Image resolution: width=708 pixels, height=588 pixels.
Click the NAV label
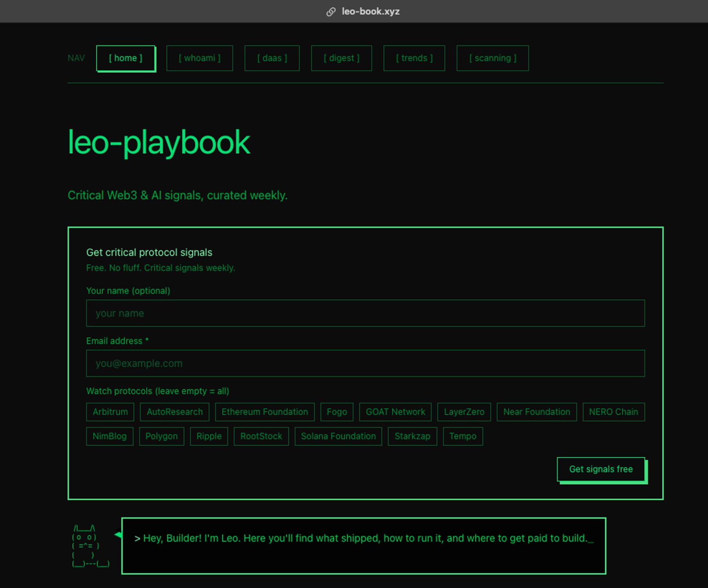[x=76, y=58]
